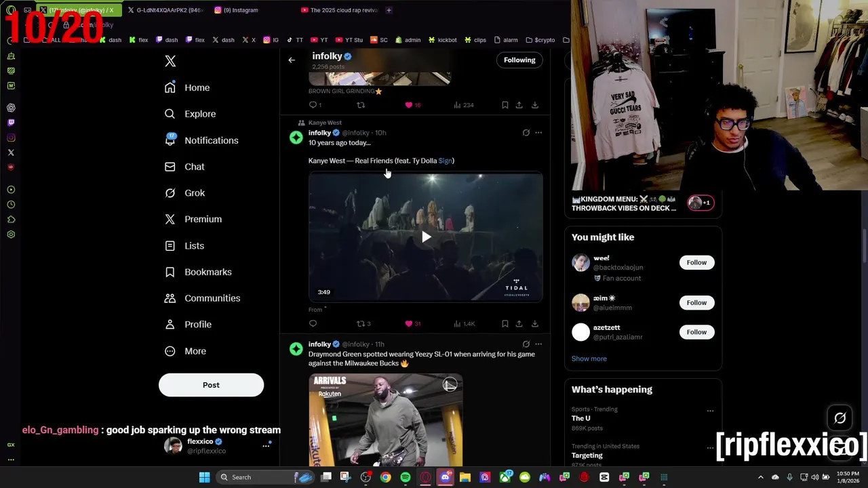Viewport: 868px width, 488px height.
Task: Expand the $crypto bookmarks folder
Action: (x=540, y=40)
